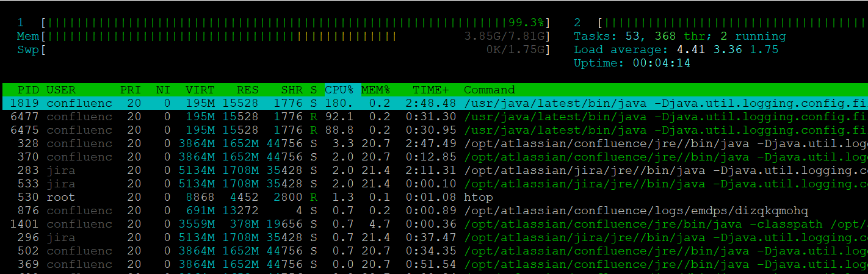
Task: Click the VIRT column header
Action: pos(200,90)
